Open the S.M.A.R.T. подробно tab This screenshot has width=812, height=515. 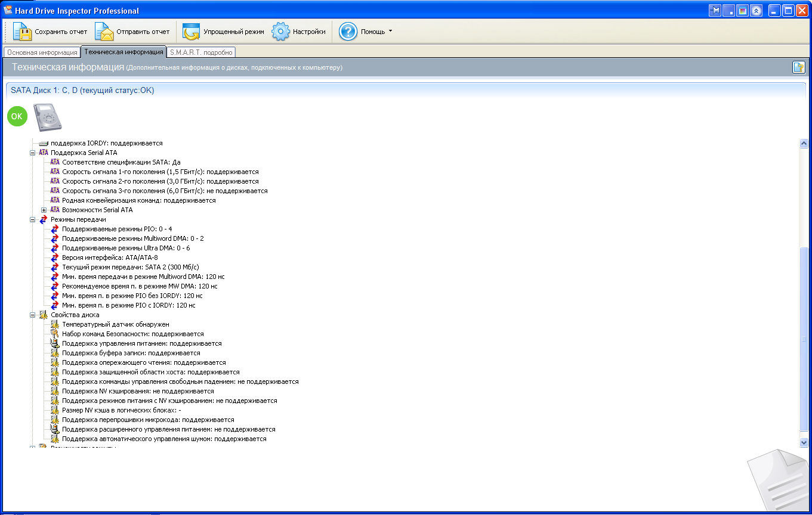(x=201, y=52)
